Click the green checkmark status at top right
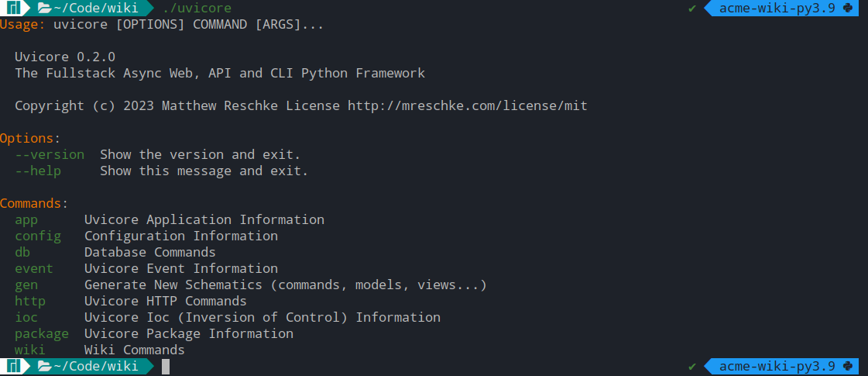The width and height of the screenshot is (868, 376). click(x=692, y=9)
